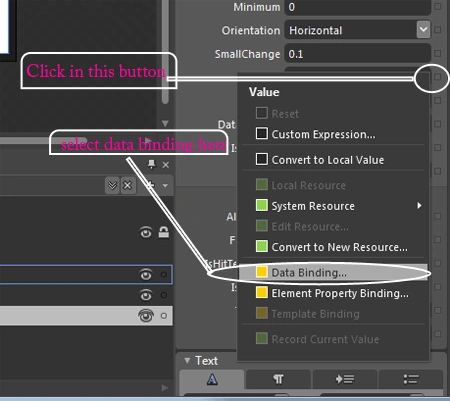
Task: Click the grayed-out Edit Resource... menu item
Action: point(333,226)
